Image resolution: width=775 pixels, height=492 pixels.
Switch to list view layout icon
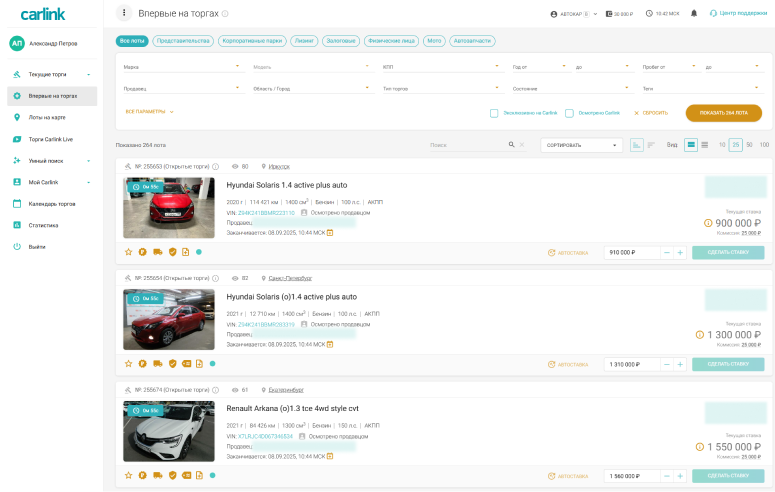pyautogui.click(x=705, y=145)
